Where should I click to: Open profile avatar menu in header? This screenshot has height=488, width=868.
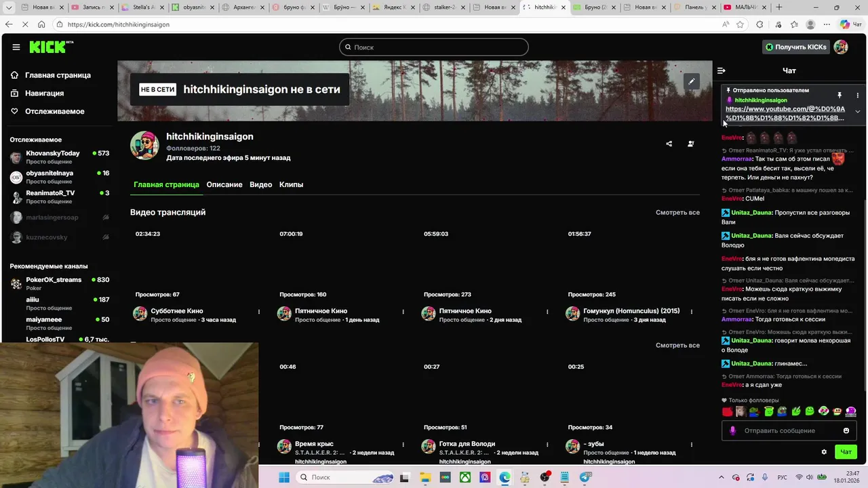tap(841, 47)
